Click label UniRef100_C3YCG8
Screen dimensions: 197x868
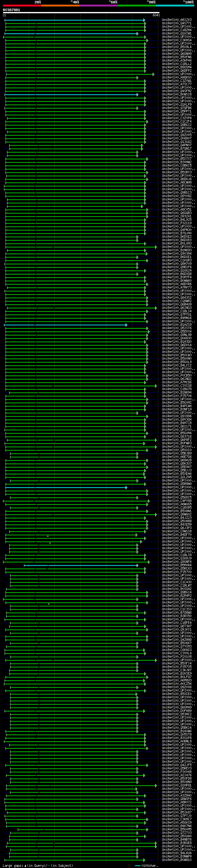click(177, 386)
